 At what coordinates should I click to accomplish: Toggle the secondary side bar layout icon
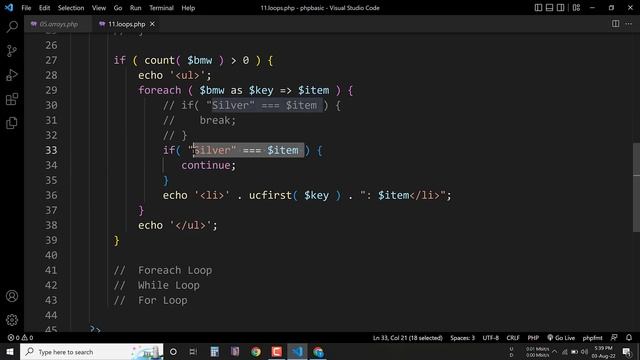(560, 7)
